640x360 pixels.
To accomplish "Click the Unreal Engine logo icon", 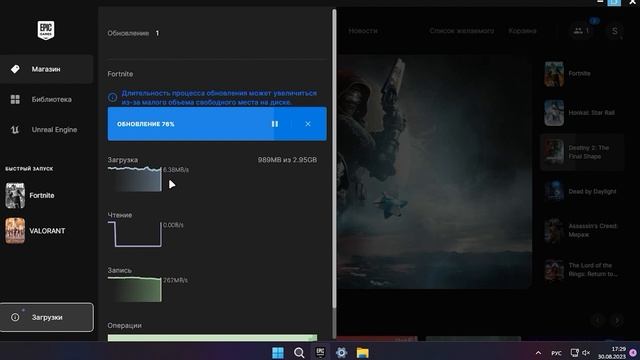I will [x=15, y=130].
